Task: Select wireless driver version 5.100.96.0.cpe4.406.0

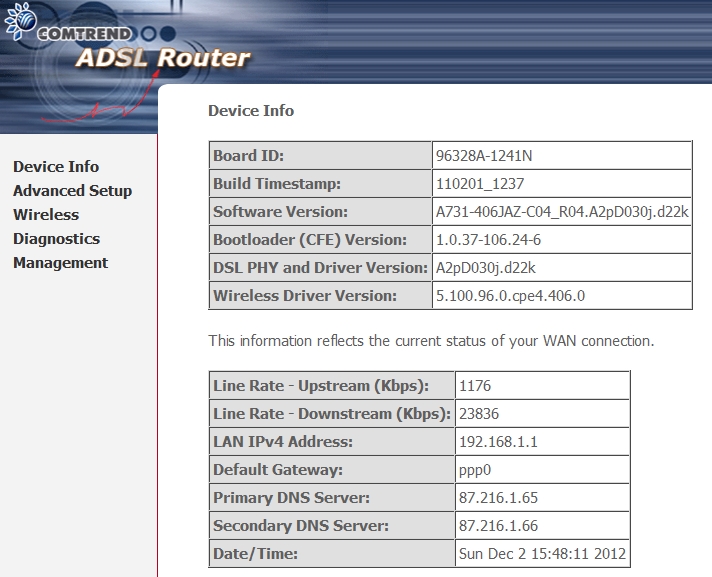Action: click(x=510, y=296)
